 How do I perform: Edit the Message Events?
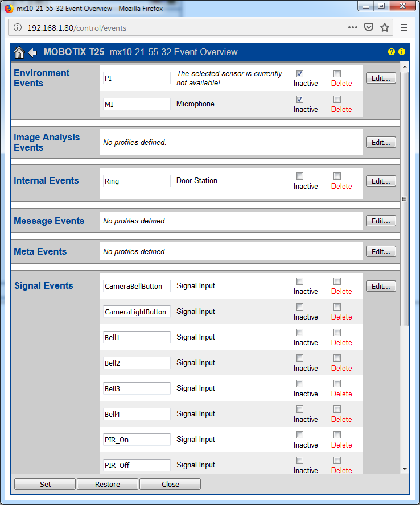(381, 221)
